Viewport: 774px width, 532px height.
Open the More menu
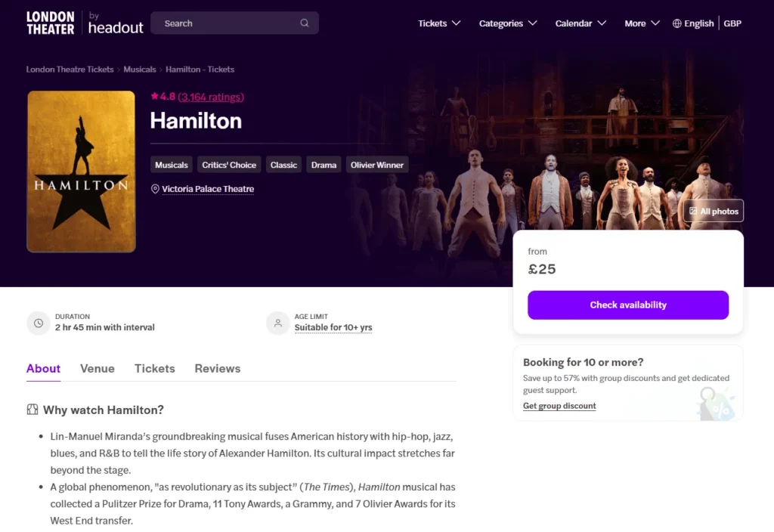(642, 23)
